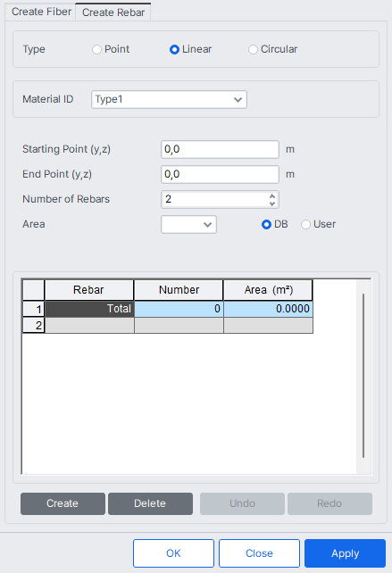Decrease the Number of Rebars
392x573 pixels.
click(272, 203)
